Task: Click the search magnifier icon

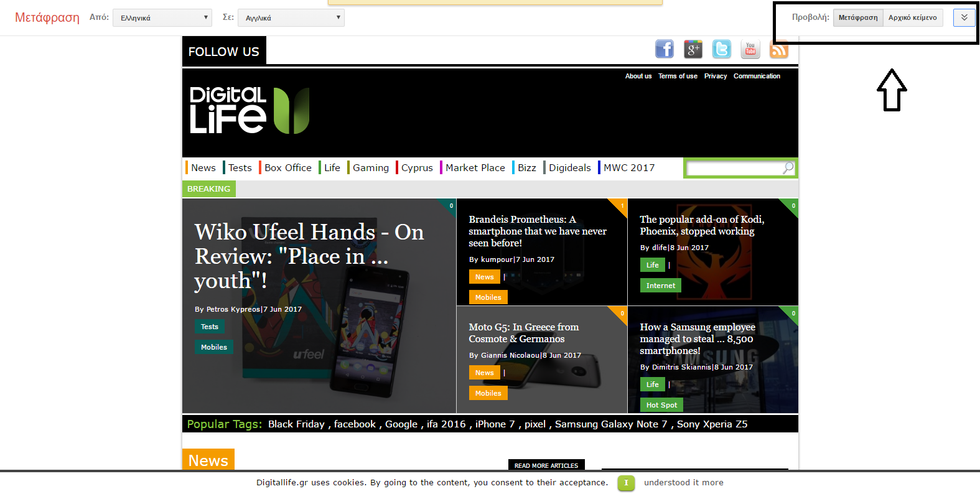Action: click(788, 168)
